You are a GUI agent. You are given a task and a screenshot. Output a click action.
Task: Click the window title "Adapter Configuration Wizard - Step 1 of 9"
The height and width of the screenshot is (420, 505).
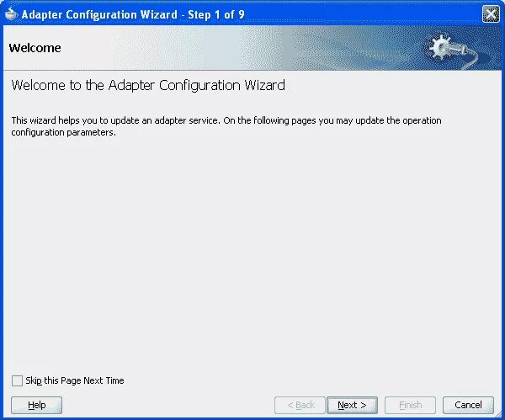coord(133,14)
